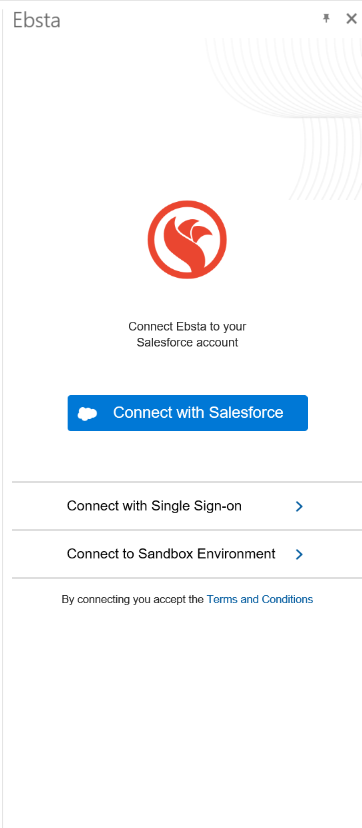Choose the Connect to Sandbox Environment option

pos(187,554)
